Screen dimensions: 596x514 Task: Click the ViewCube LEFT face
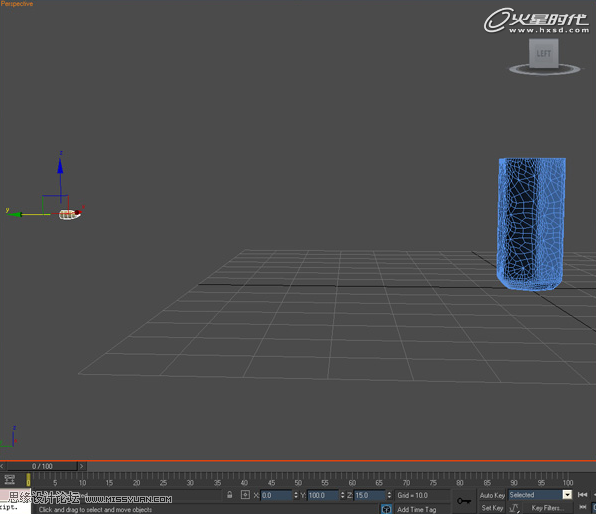(x=544, y=53)
